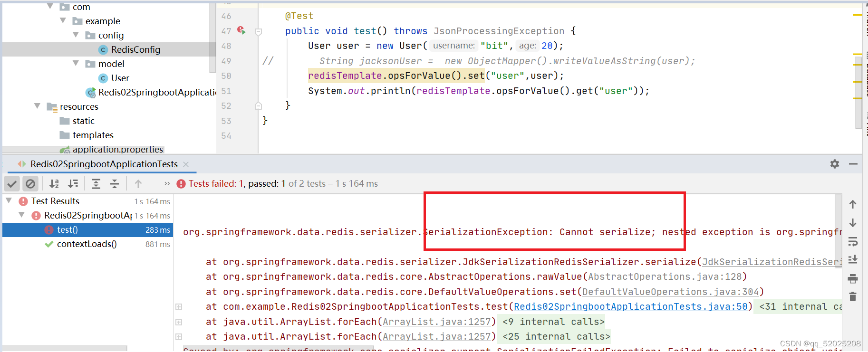Close Redis02SpringbootApplicationTests run tab
The width and height of the screenshot is (868, 352).
[186, 164]
